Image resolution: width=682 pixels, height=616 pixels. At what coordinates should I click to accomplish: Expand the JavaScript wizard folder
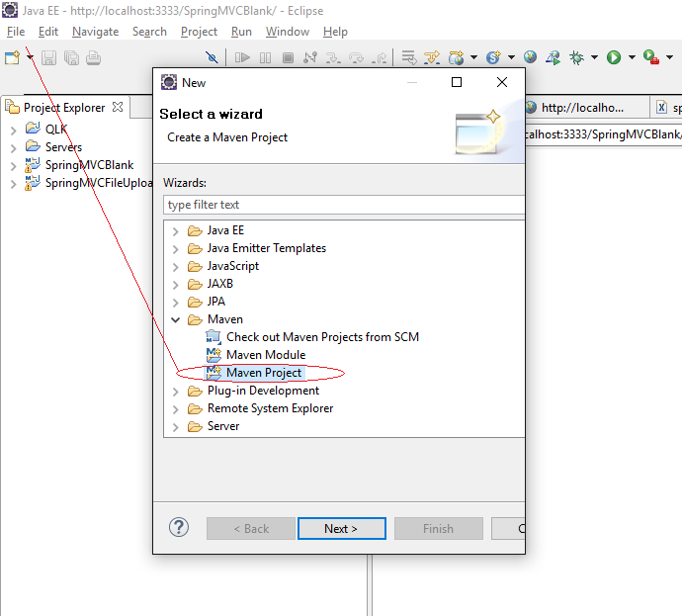175,267
